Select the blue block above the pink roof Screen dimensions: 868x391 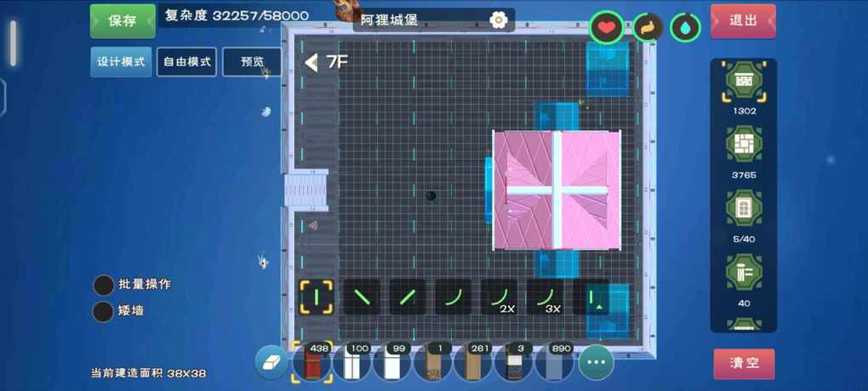point(557,117)
